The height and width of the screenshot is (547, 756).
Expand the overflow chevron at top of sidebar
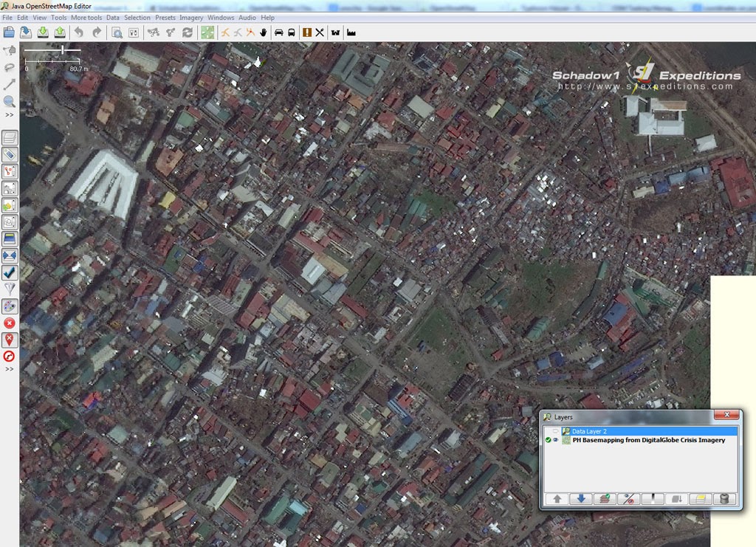pyautogui.click(x=9, y=115)
